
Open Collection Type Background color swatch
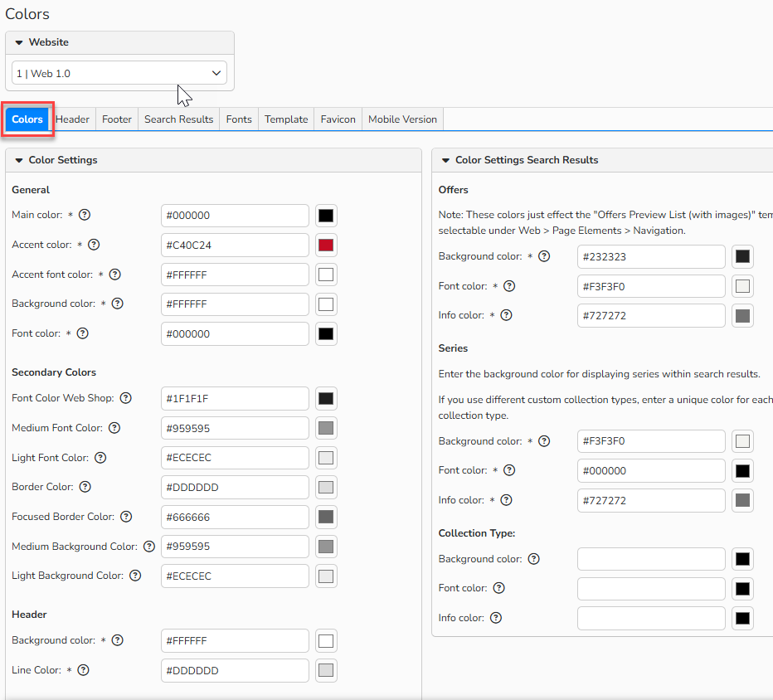[x=742, y=559]
